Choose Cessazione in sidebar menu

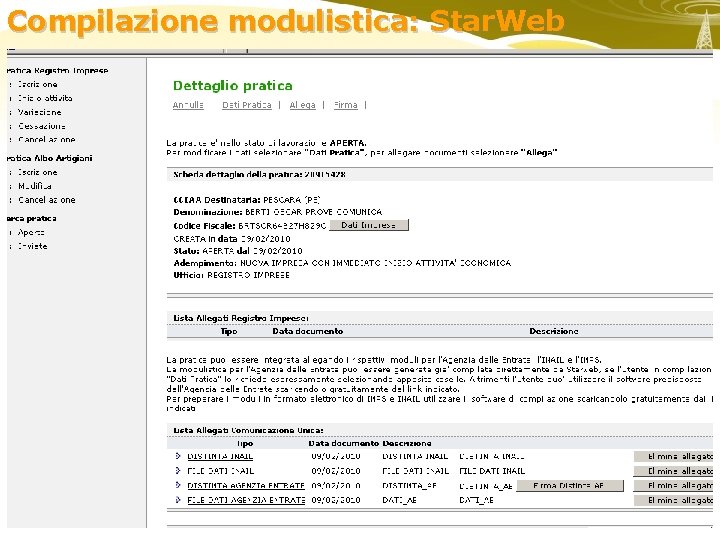pyautogui.click(x=42, y=126)
